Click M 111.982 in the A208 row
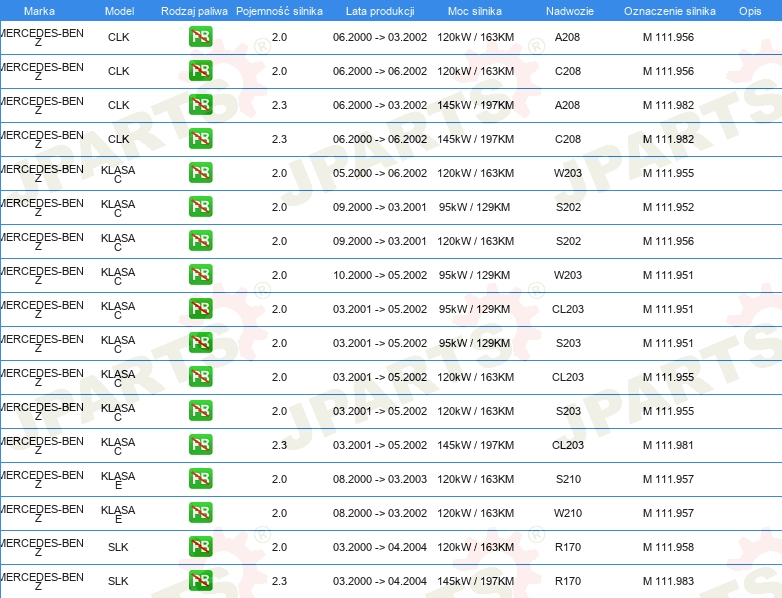782x598 pixels. pos(668,105)
